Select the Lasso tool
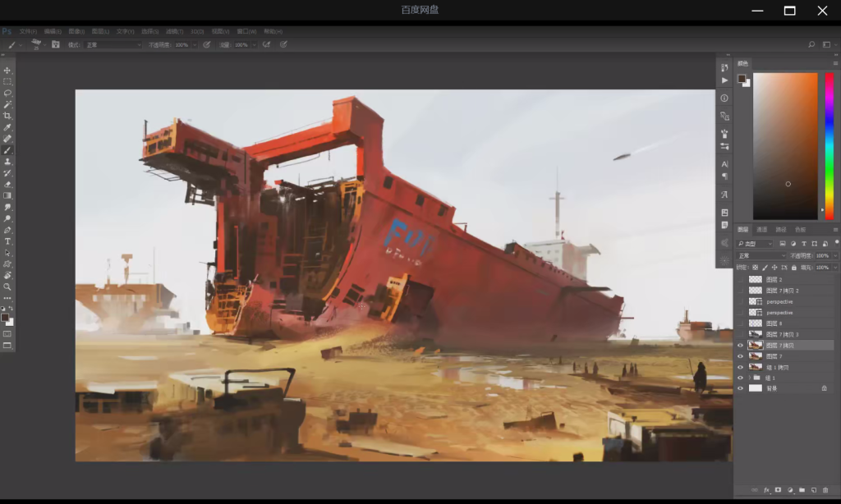The height and width of the screenshot is (504, 841). (7, 93)
